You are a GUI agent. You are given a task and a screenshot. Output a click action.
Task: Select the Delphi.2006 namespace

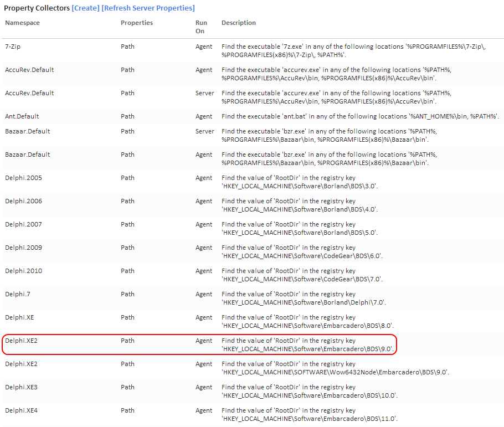(x=23, y=201)
